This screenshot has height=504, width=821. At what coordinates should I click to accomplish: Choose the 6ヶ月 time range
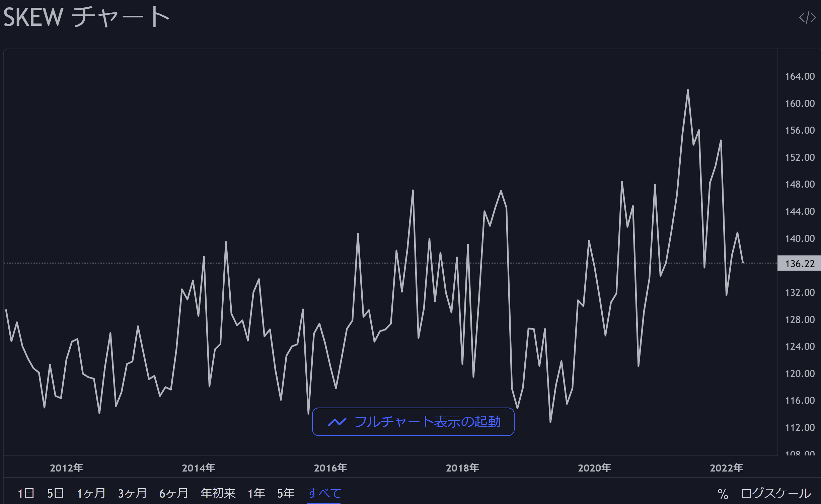(173, 493)
